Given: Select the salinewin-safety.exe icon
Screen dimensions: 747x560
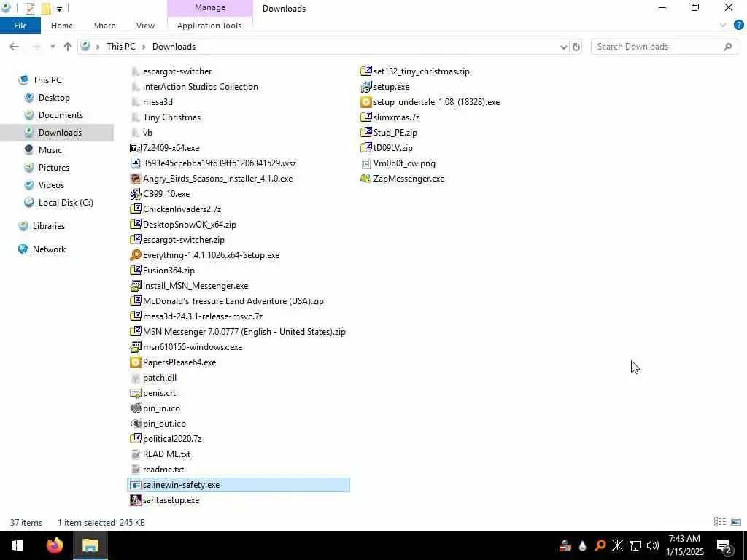Looking at the screenshot, I should (135, 485).
